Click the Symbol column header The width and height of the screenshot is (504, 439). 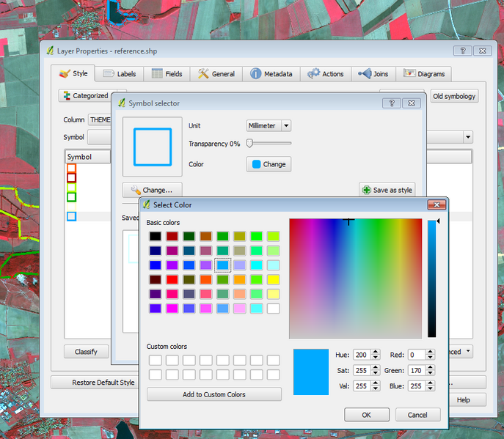(x=87, y=157)
